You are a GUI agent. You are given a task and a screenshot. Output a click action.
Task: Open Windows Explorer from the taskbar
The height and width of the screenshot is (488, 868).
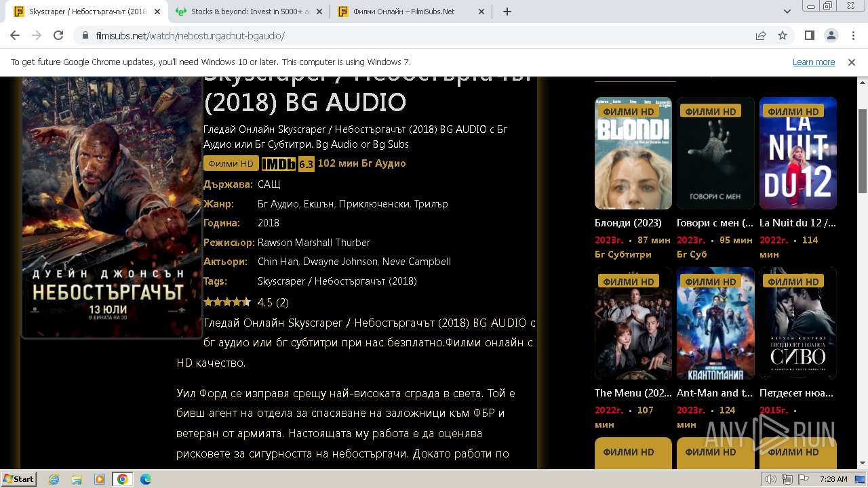click(77, 479)
